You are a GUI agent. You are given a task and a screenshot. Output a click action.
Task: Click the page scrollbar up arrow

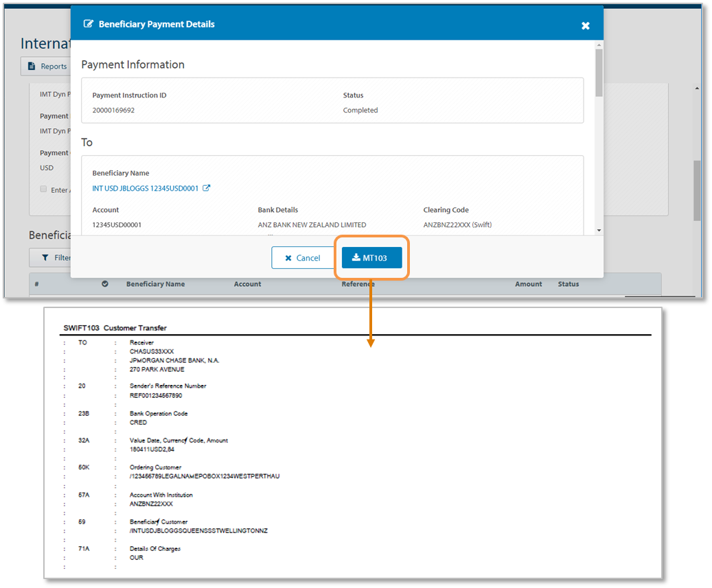(x=698, y=89)
